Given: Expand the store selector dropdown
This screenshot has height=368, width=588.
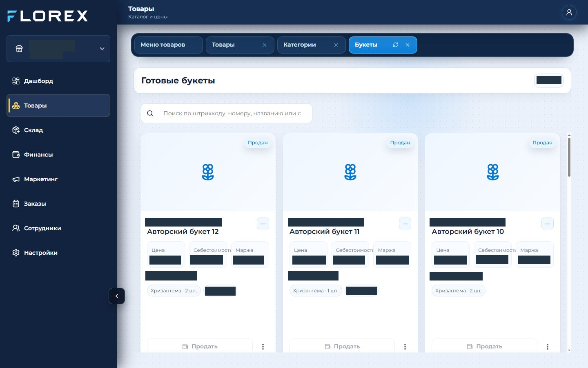Looking at the screenshot, I should pyautogui.click(x=58, y=49).
